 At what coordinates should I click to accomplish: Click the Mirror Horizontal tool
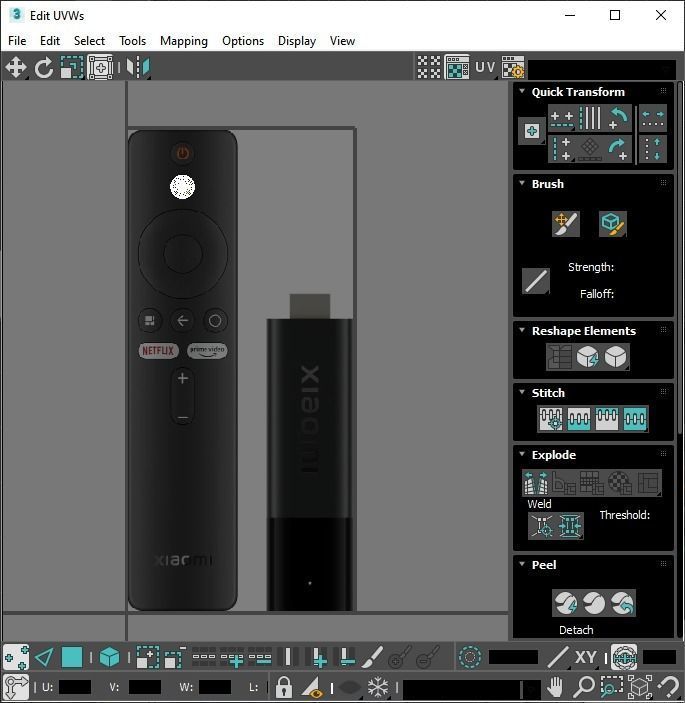(138, 67)
